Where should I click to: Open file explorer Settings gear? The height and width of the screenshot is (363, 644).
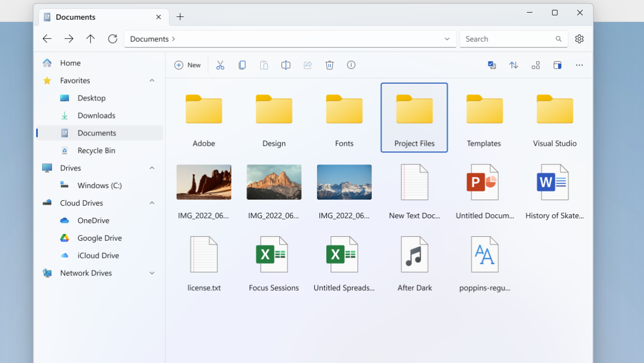[x=579, y=39]
